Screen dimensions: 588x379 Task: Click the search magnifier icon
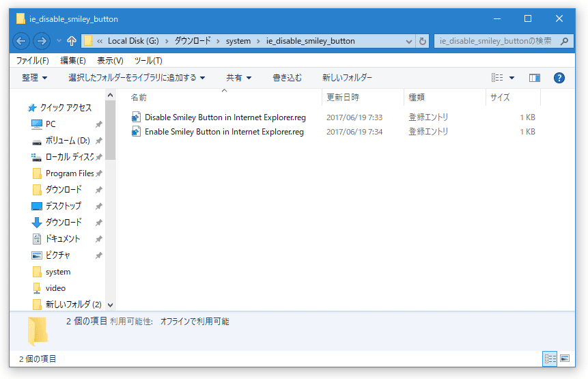564,41
